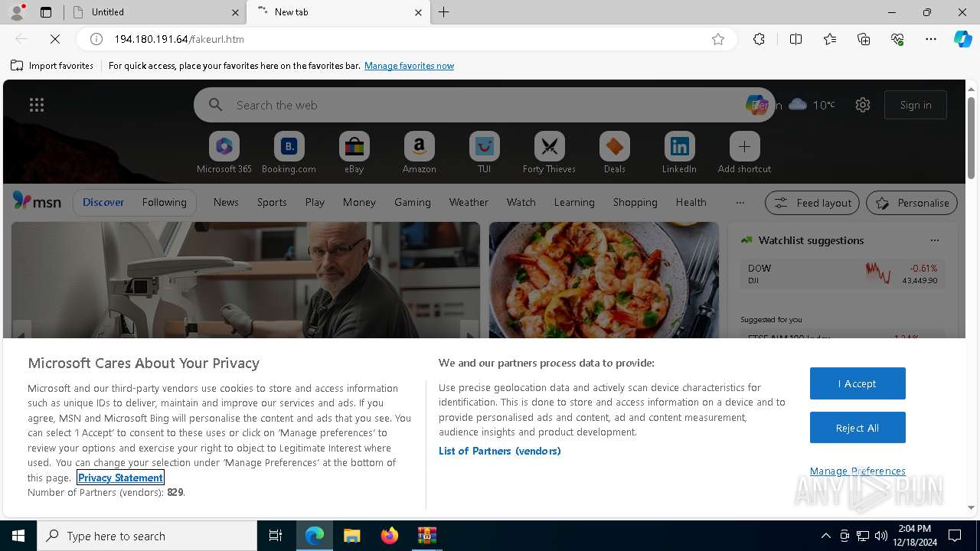This screenshot has width=980, height=551.
Task: Open File Explorer from the taskbar
Action: (351, 536)
